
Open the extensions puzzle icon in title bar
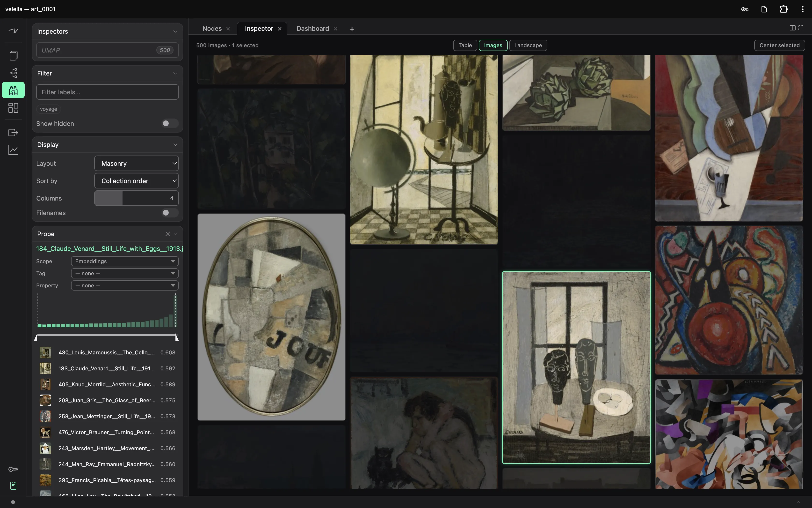(783, 9)
